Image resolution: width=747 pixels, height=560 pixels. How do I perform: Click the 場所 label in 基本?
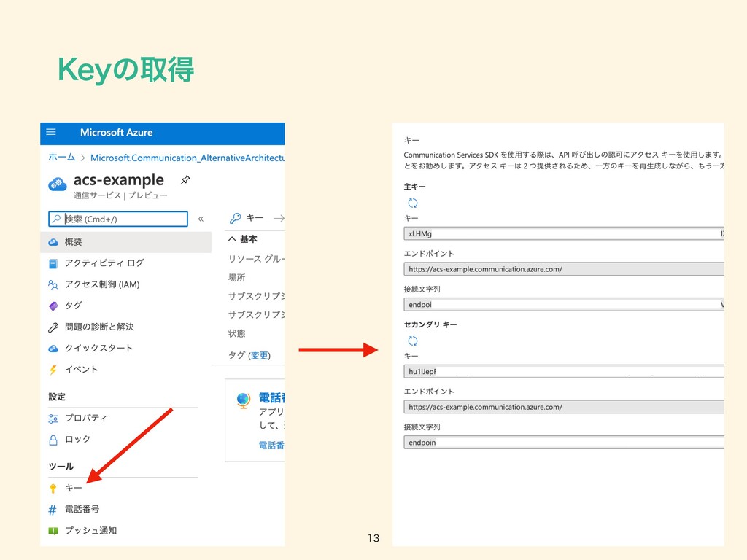(237, 278)
